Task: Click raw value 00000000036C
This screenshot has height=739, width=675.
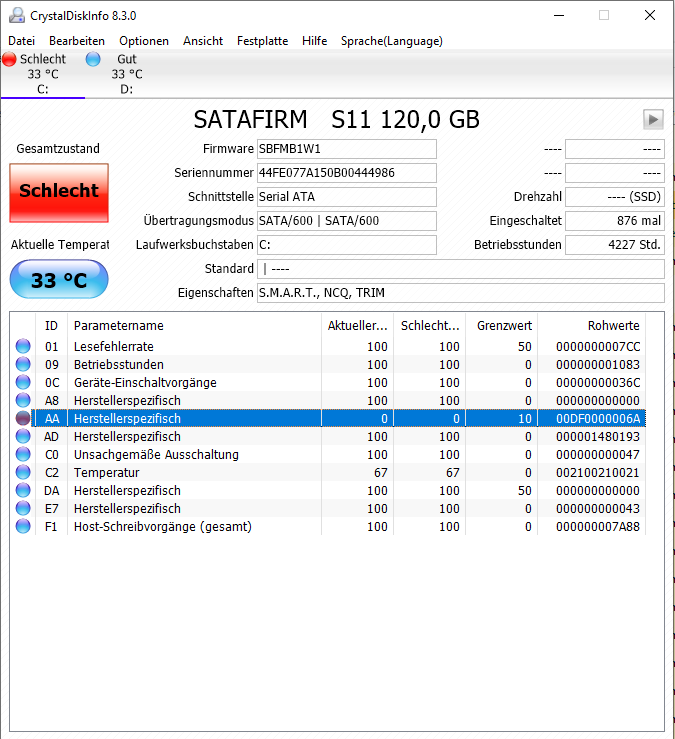Action: point(598,383)
